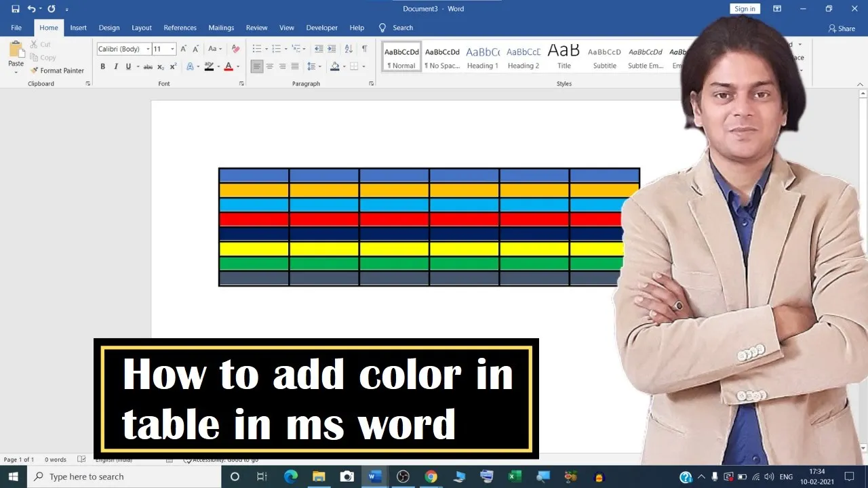This screenshot has height=488, width=868.
Task: Click the Clear All Formatting eraser icon
Action: pos(235,49)
